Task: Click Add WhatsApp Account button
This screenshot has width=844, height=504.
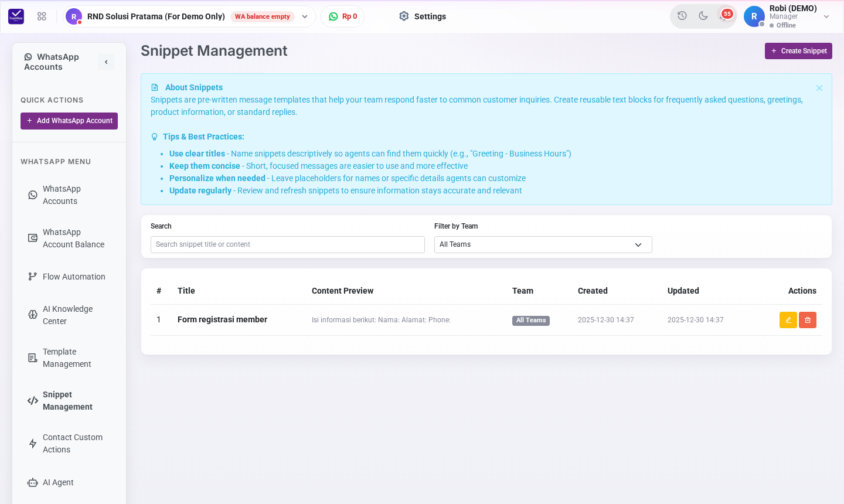Action: [69, 121]
